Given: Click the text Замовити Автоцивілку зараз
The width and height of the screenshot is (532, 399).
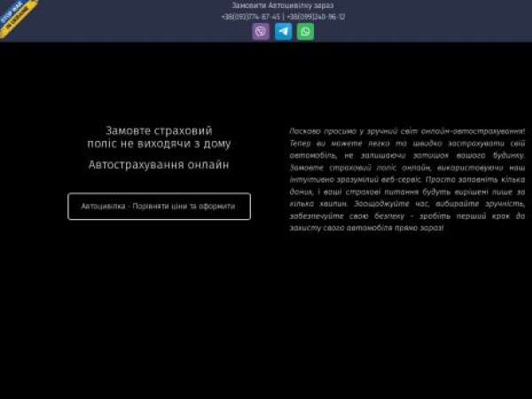Looking at the screenshot, I should pyautogui.click(x=283, y=5).
